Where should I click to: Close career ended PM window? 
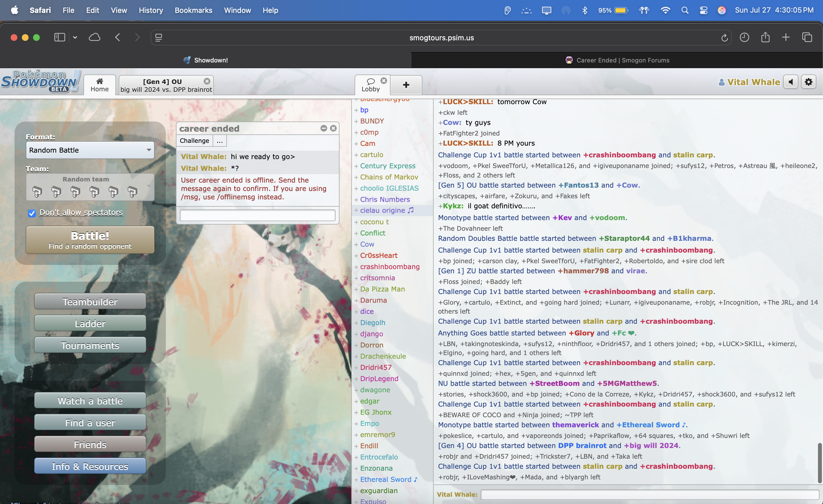(333, 128)
